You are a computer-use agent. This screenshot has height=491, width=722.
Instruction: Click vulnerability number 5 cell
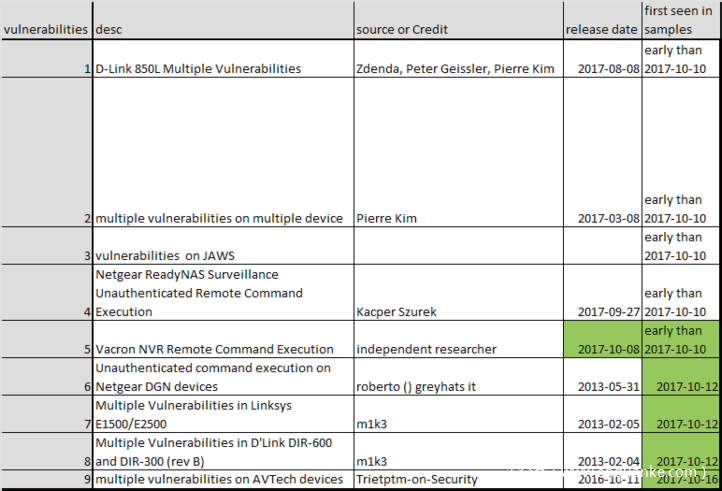(47, 339)
